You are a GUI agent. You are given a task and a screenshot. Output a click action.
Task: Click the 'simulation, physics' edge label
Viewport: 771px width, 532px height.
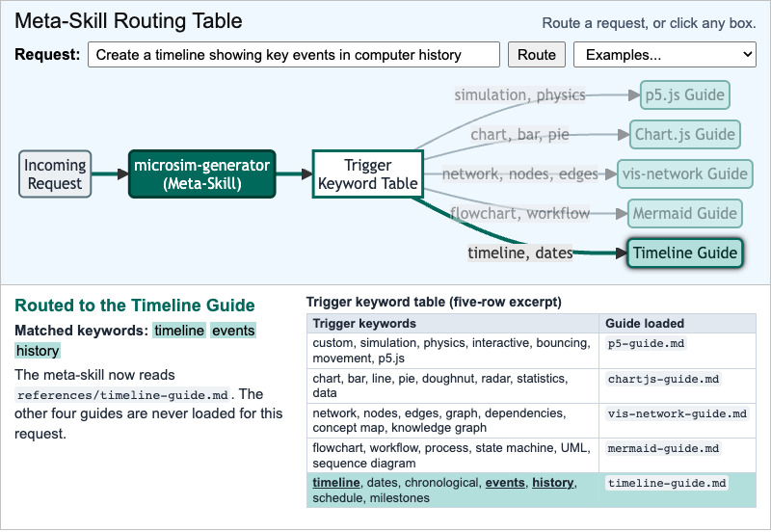(519, 94)
